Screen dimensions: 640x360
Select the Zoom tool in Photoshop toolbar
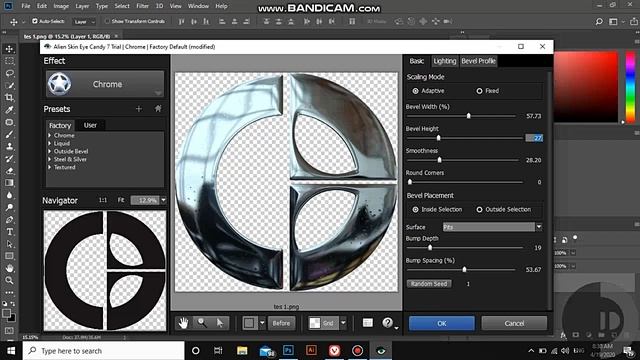coord(9,280)
